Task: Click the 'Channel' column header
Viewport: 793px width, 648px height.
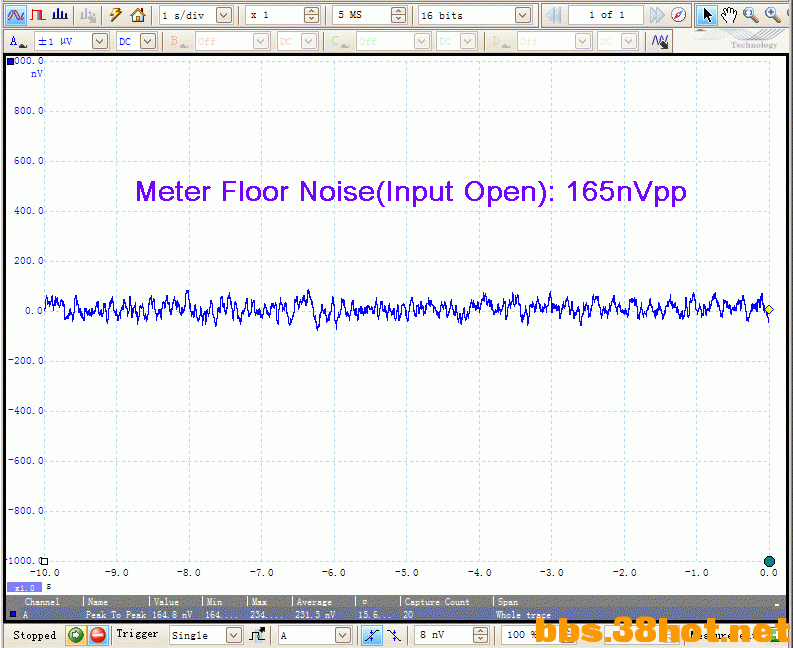Action: point(42,601)
